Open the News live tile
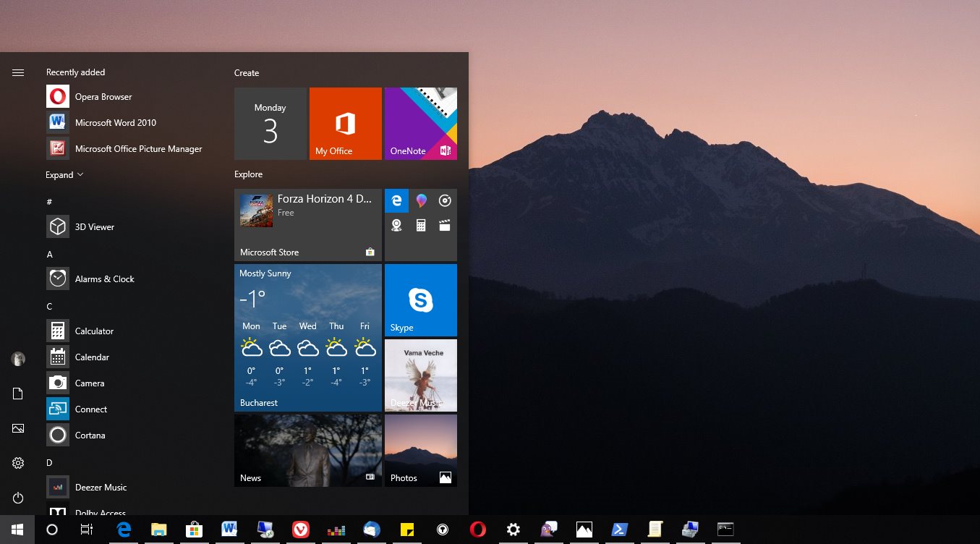 [x=308, y=451]
